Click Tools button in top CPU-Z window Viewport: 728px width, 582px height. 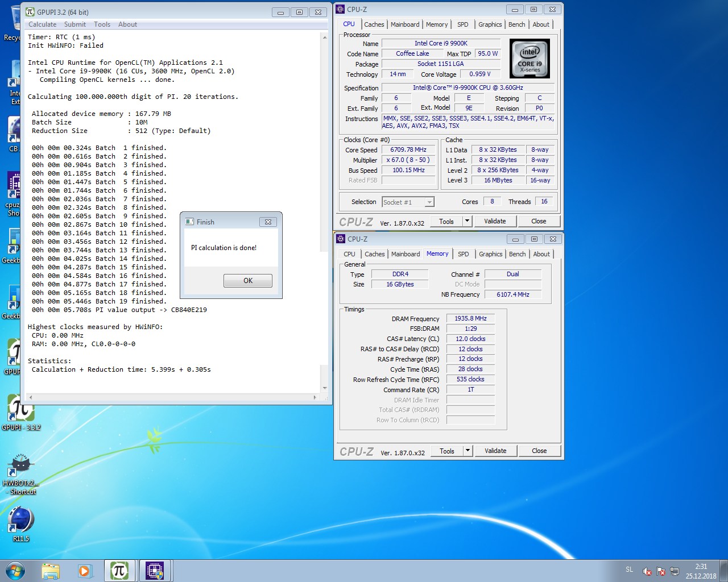(446, 221)
